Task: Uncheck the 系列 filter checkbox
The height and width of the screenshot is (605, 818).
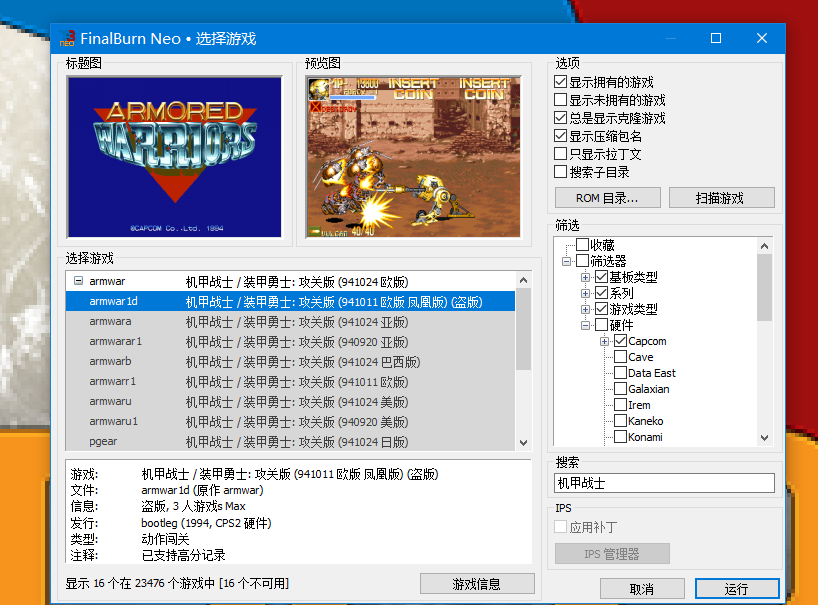Action: [602, 293]
